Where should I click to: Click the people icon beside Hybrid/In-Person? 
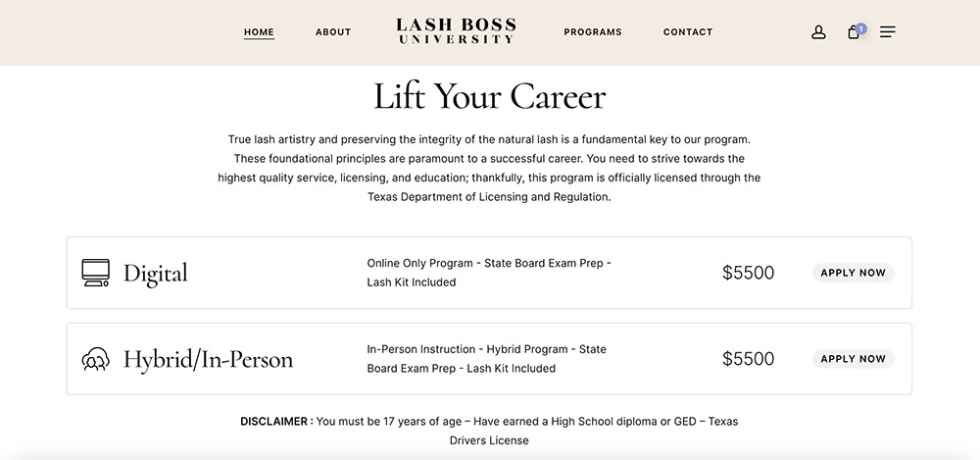(x=95, y=359)
